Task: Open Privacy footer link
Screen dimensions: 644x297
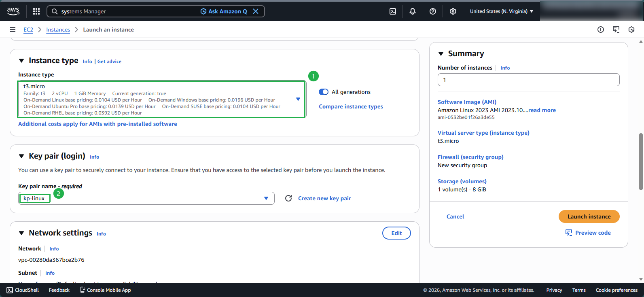Action: [554, 290]
